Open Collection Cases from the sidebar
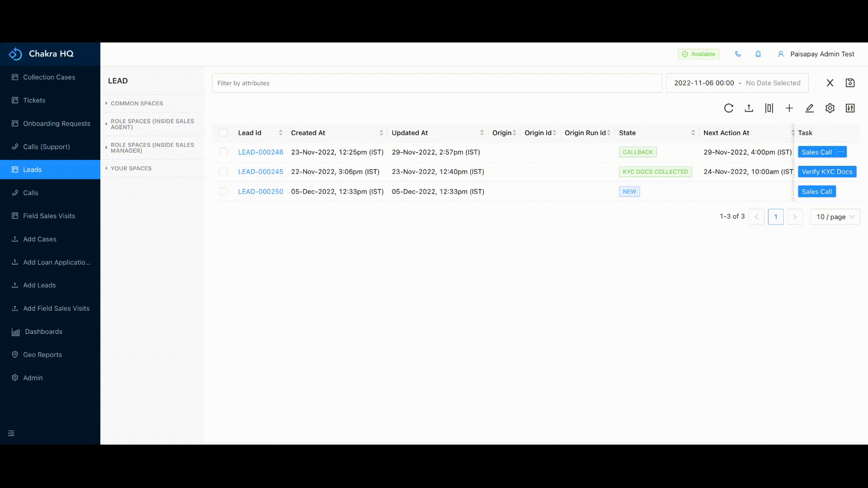This screenshot has height=488, width=868. (49, 77)
